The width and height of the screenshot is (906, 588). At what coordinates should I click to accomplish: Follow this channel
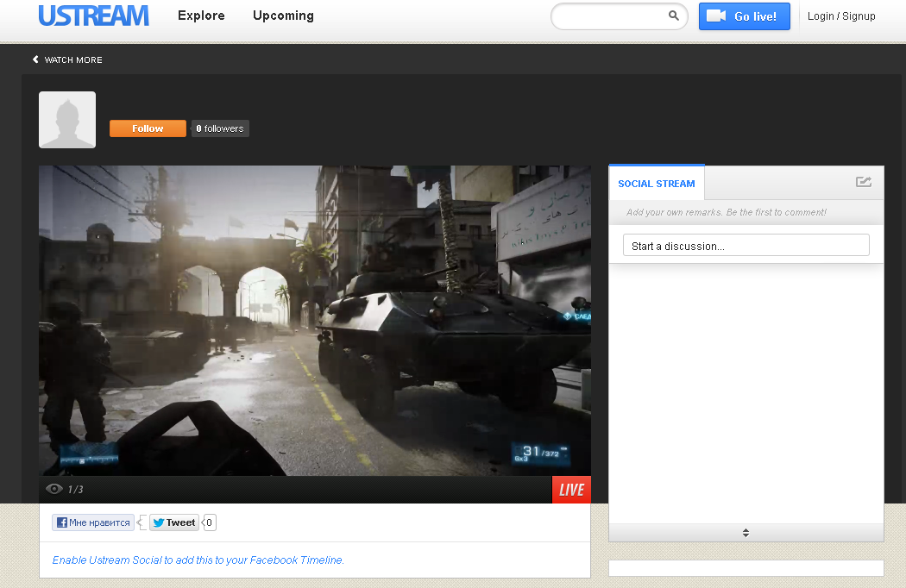pos(148,128)
